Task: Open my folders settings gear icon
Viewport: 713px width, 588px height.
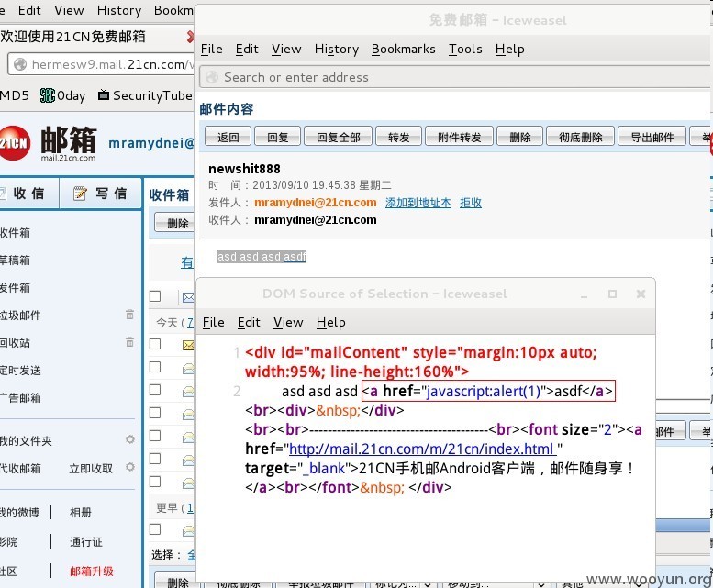Action: 130,439
